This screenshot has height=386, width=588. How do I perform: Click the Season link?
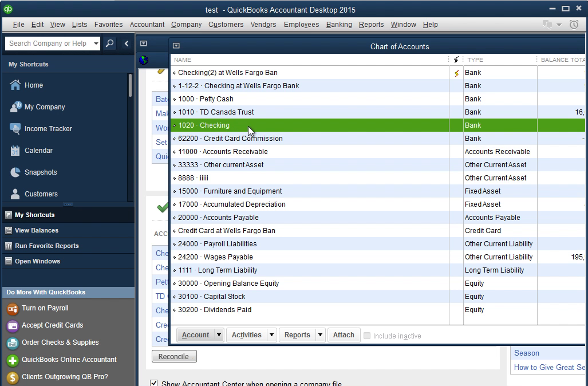pyautogui.click(x=527, y=353)
